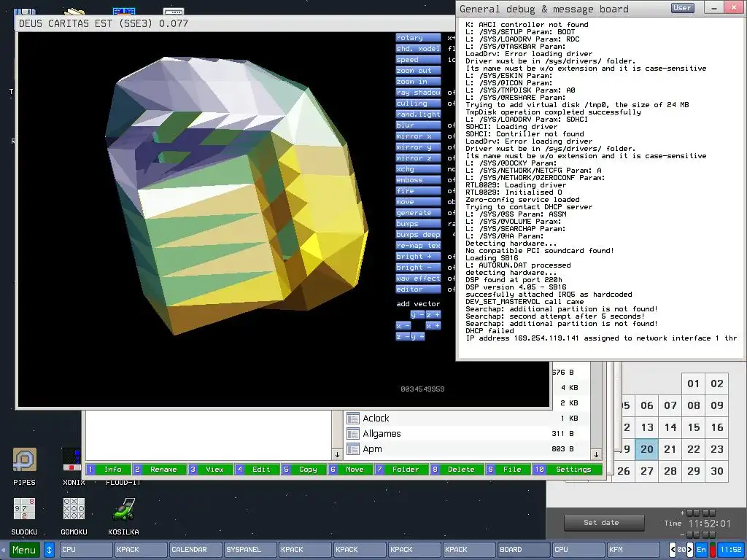Click the x - add vector button

coord(403,326)
